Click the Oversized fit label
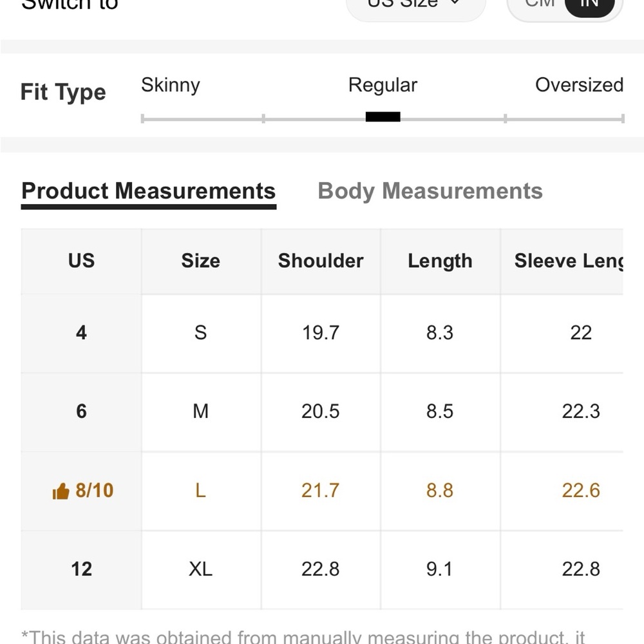Image resolution: width=644 pixels, height=644 pixels. point(579,85)
